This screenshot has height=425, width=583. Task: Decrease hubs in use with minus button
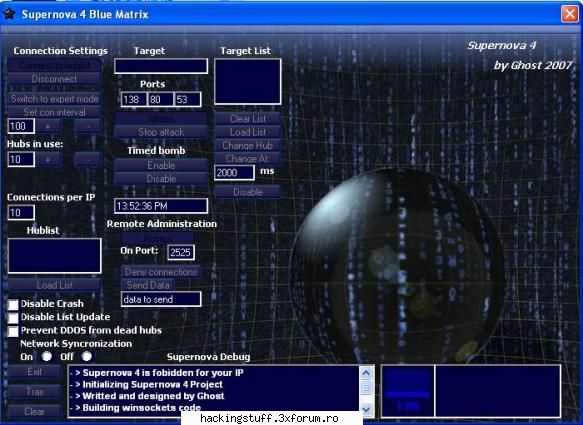[x=88, y=160]
